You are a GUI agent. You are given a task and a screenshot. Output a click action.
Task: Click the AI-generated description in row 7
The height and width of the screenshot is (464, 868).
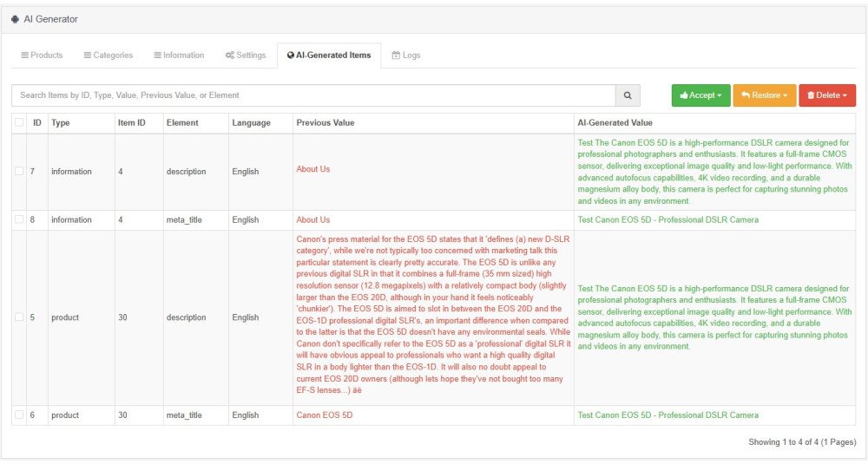(x=714, y=172)
